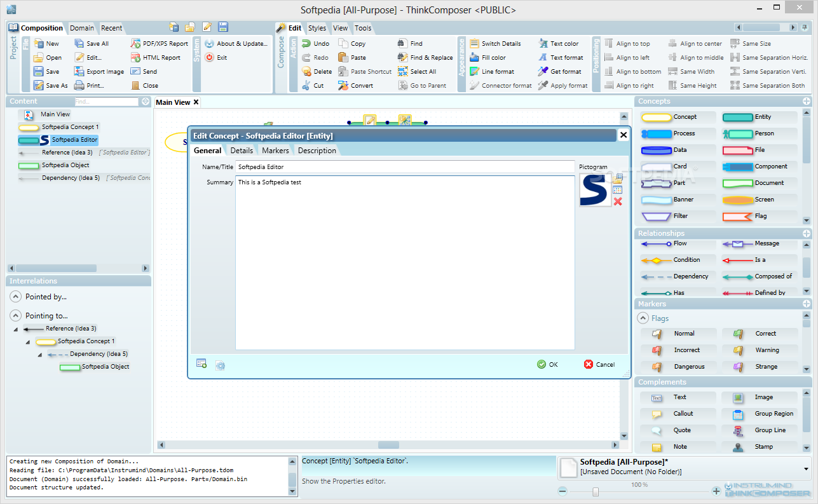Confirm dialog with OK button

547,365
